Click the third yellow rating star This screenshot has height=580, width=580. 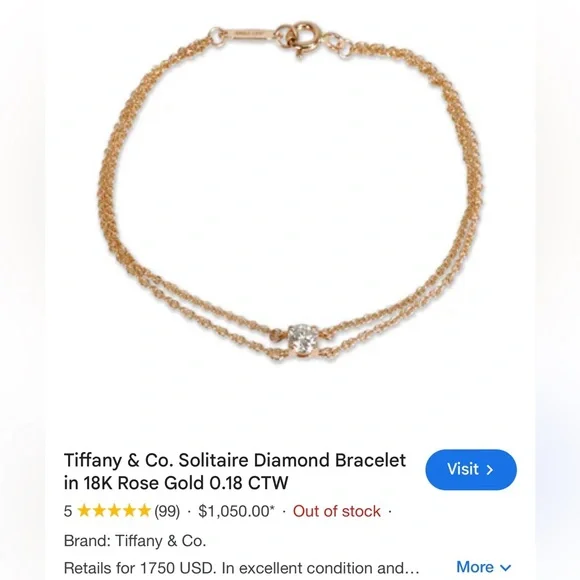point(114,511)
